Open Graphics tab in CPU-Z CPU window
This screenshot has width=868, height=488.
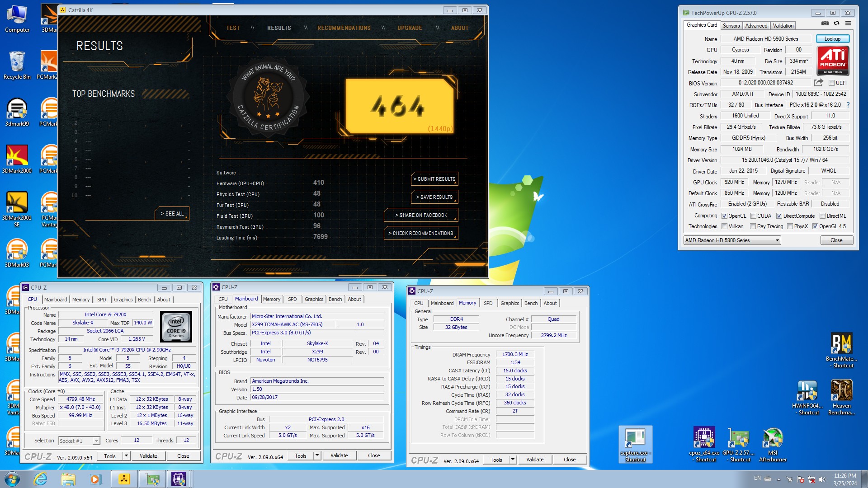click(123, 300)
